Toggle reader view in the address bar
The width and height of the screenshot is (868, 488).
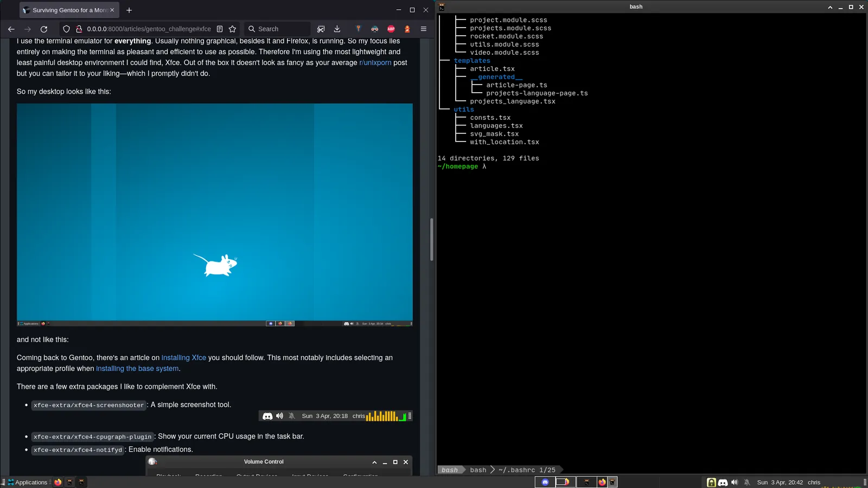[x=220, y=29]
